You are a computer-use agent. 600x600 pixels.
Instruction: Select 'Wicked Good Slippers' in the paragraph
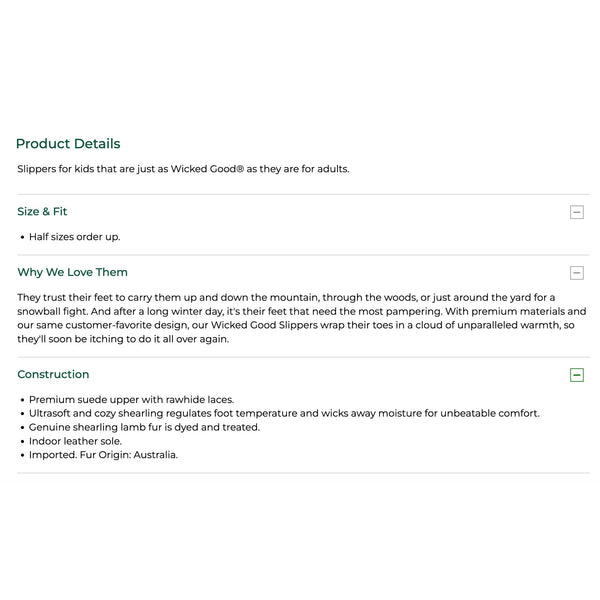(x=264, y=325)
